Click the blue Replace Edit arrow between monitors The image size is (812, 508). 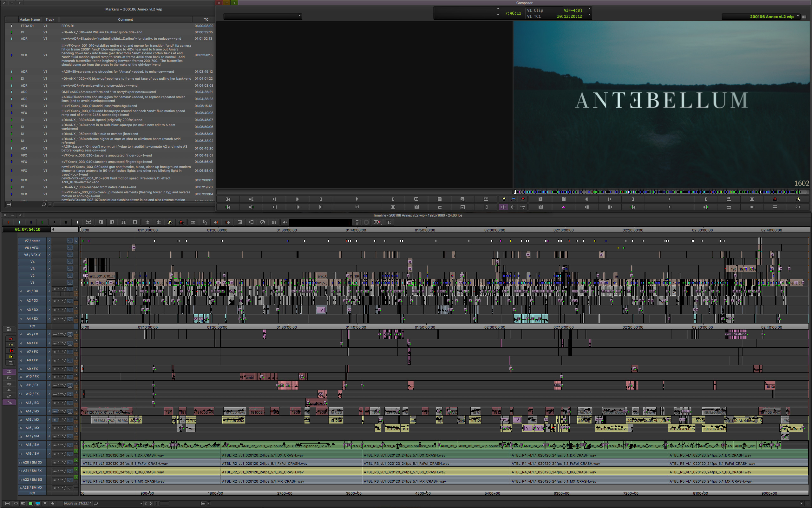(513, 199)
